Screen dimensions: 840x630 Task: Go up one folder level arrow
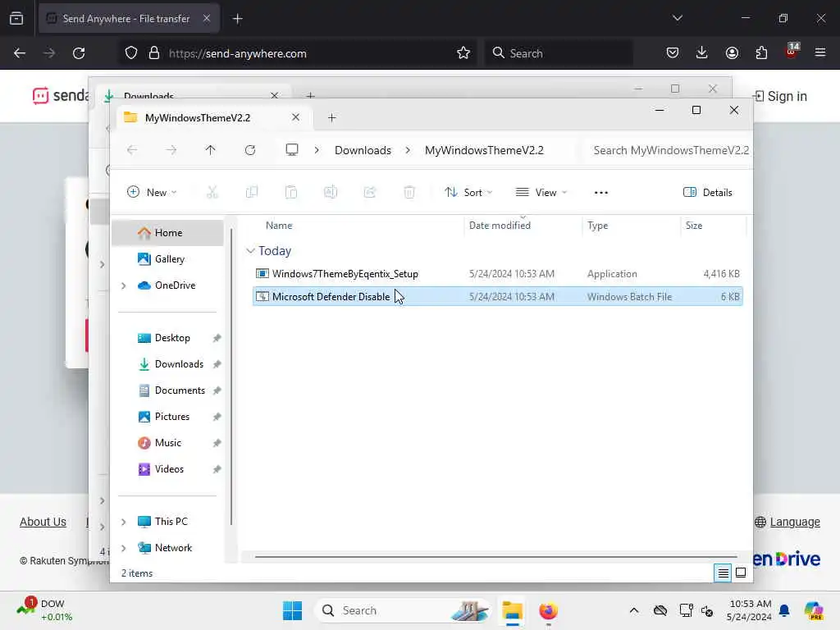coord(211,151)
